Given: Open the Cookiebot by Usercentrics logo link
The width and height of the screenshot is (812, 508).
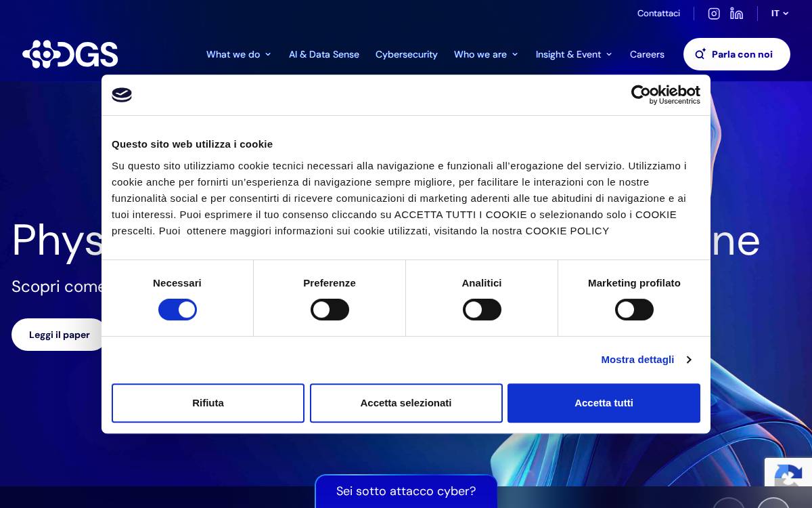Looking at the screenshot, I should pos(666,95).
